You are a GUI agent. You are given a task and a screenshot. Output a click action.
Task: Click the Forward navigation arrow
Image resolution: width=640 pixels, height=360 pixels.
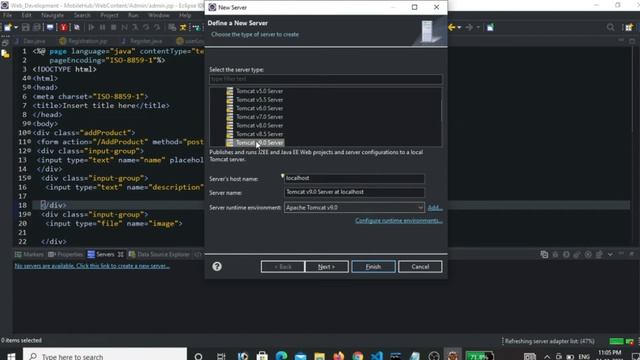click(x=469, y=27)
